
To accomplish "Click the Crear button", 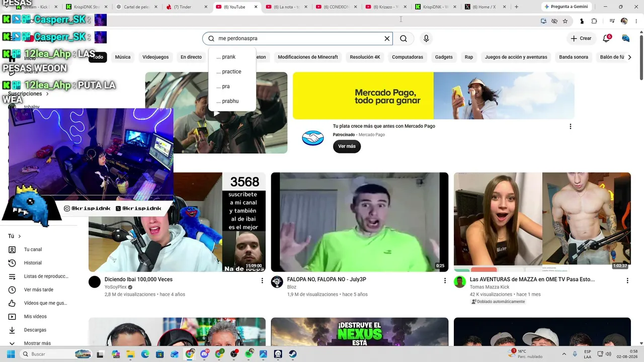I will [x=581, y=39].
